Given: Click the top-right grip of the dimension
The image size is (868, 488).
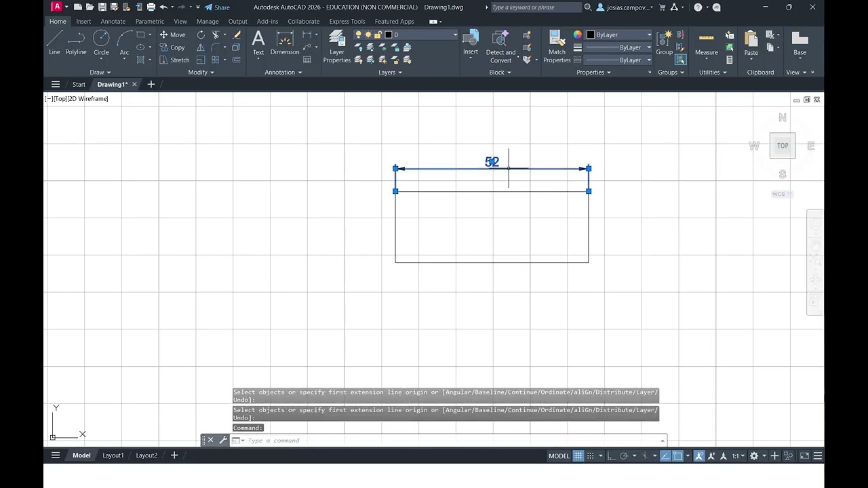Looking at the screenshot, I should 589,168.
